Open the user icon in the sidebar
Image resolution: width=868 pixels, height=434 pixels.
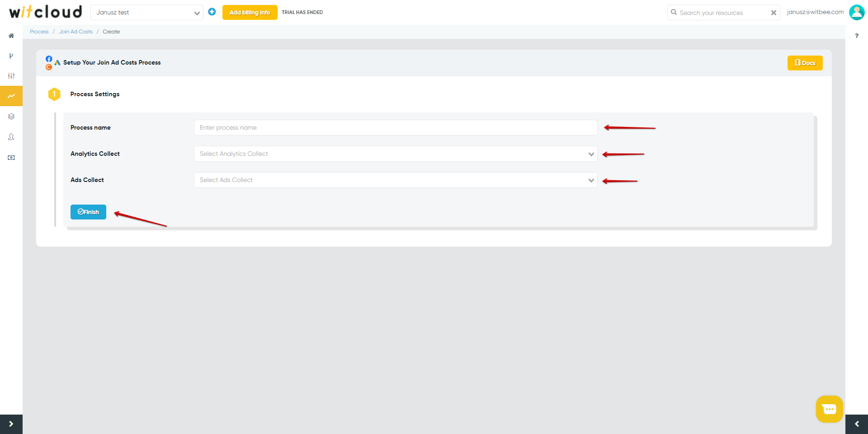11,137
